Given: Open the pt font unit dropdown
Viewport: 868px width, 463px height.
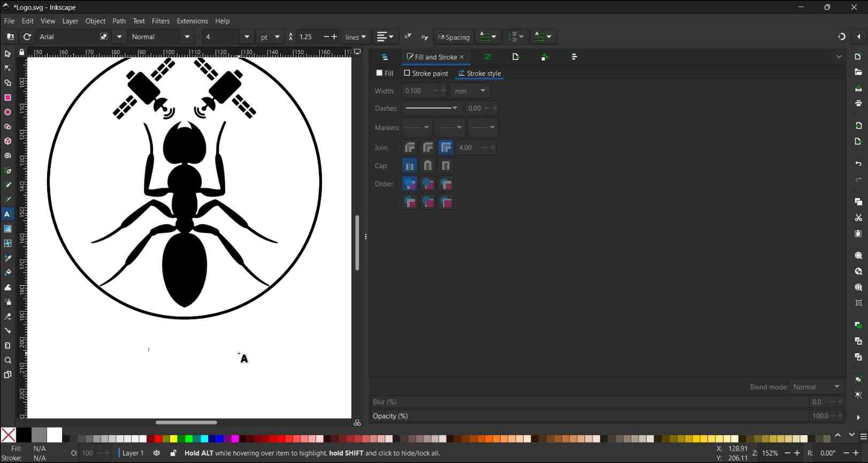Looking at the screenshot, I should (x=270, y=36).
